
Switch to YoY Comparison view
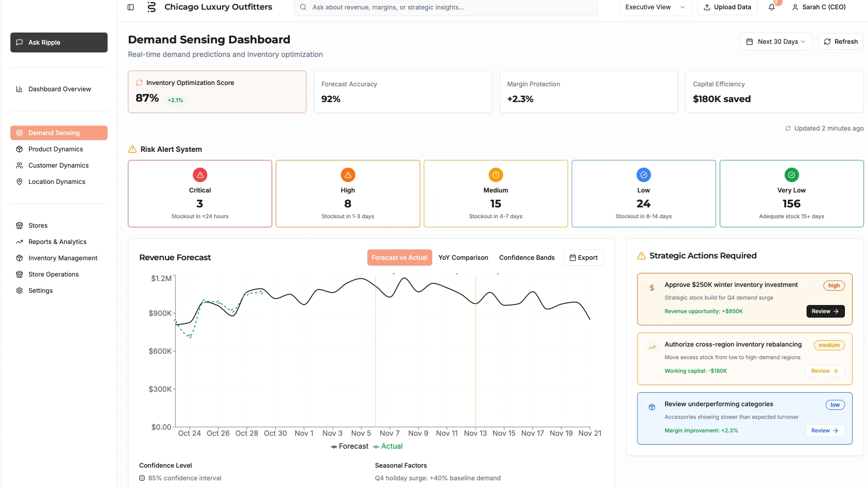tap(463, 257)
